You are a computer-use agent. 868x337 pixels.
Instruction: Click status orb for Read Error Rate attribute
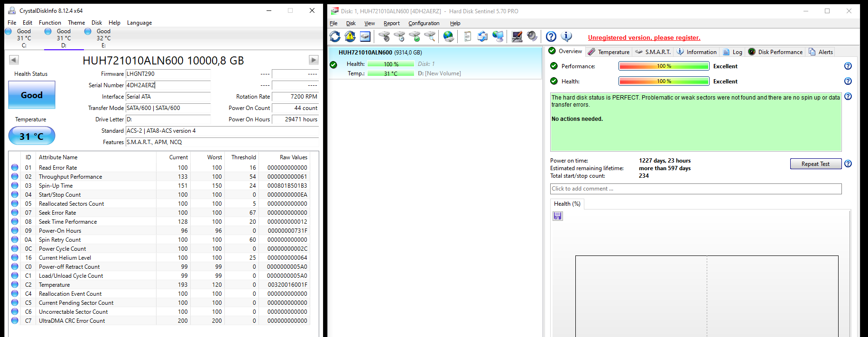pos(15,167)
